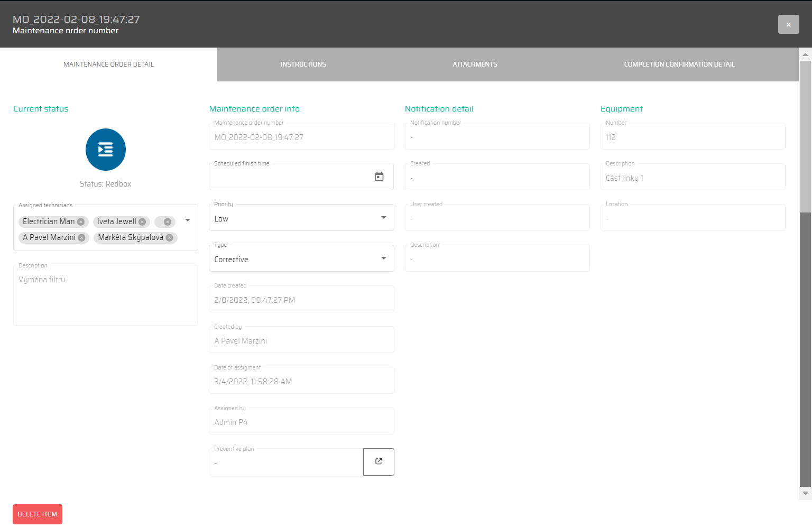
Task: Click into the Scheduled finish time field
Action: pyautogui.click(x=291, y=178)
